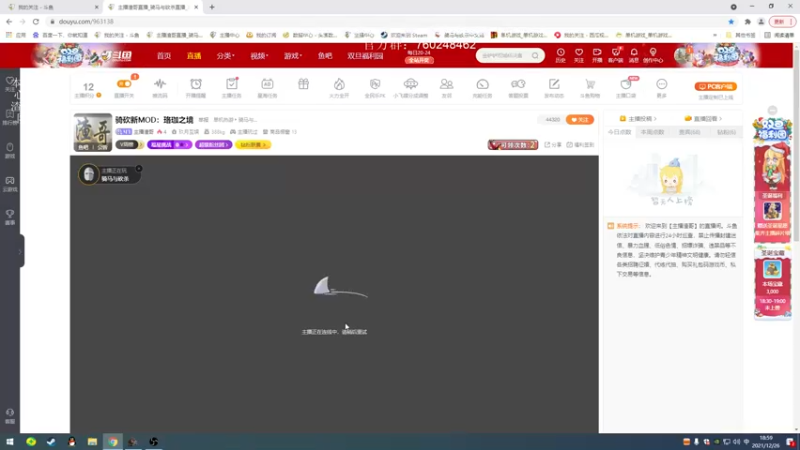Viewport: 800px width, 450px height.
Task: Open the customer service icon in left sidebar
Action: (x=10, y=415)
